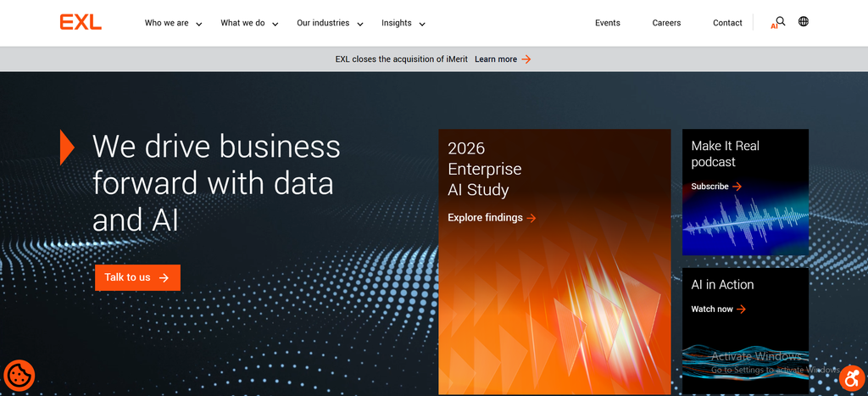The width and height of the screenshot is (868, 396).
Task: Open the Make It Real podcast card
Action: pos(745,192)
